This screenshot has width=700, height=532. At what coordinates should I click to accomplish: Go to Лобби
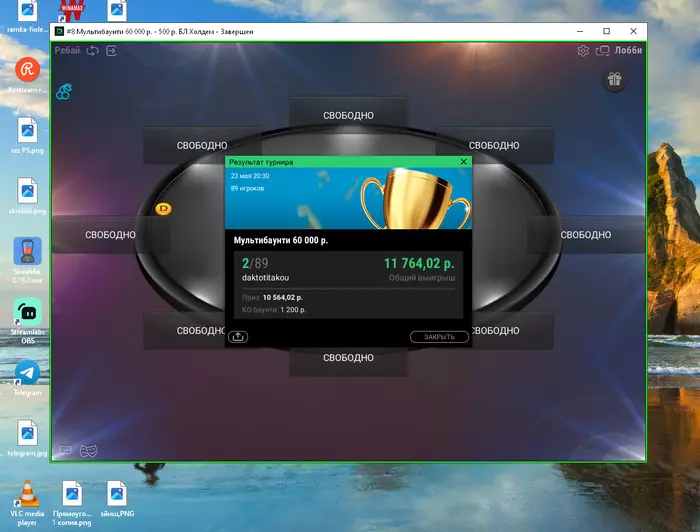point(628,50)
